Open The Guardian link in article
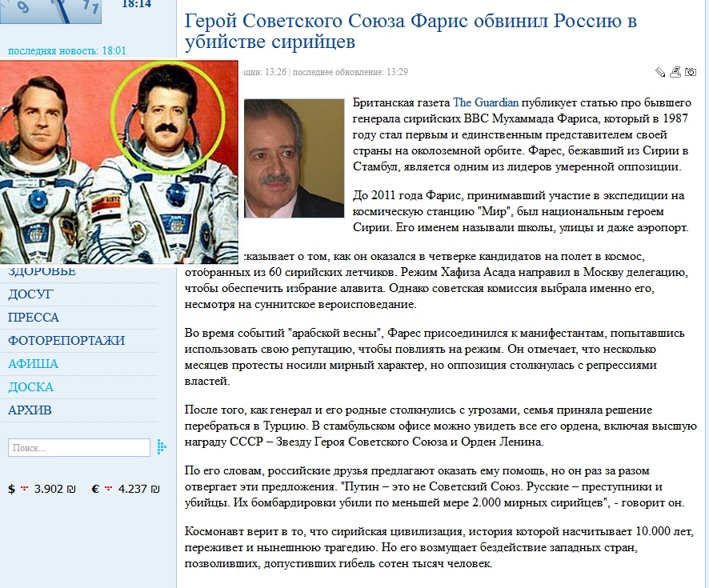 coord(486,103)
